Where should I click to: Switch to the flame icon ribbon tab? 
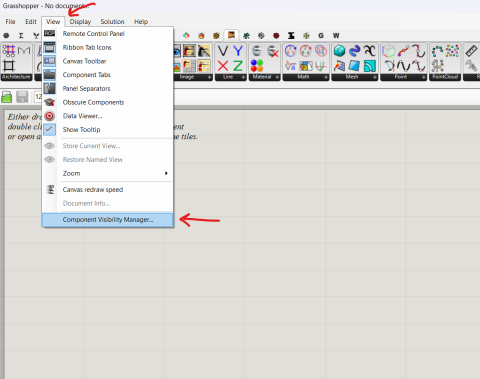[x=201, y=35]
